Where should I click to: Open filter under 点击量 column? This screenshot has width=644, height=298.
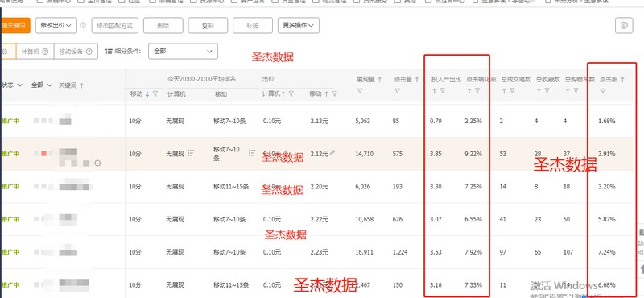click(397, 91)
